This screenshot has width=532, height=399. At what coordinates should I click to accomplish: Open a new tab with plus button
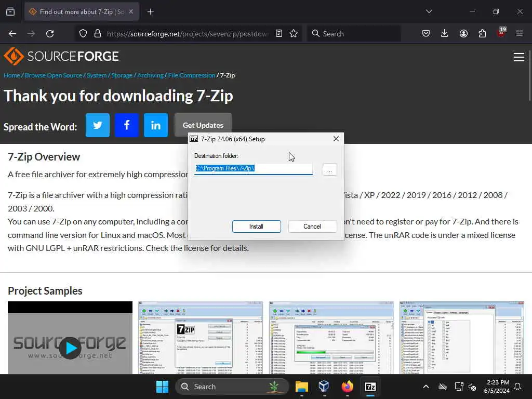(x=150, y=12)
